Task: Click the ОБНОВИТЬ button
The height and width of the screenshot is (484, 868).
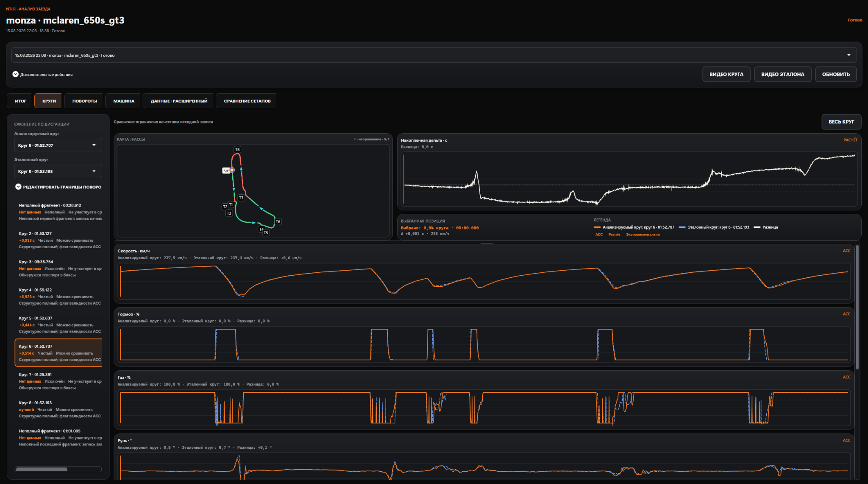Action: pos(836,74)
